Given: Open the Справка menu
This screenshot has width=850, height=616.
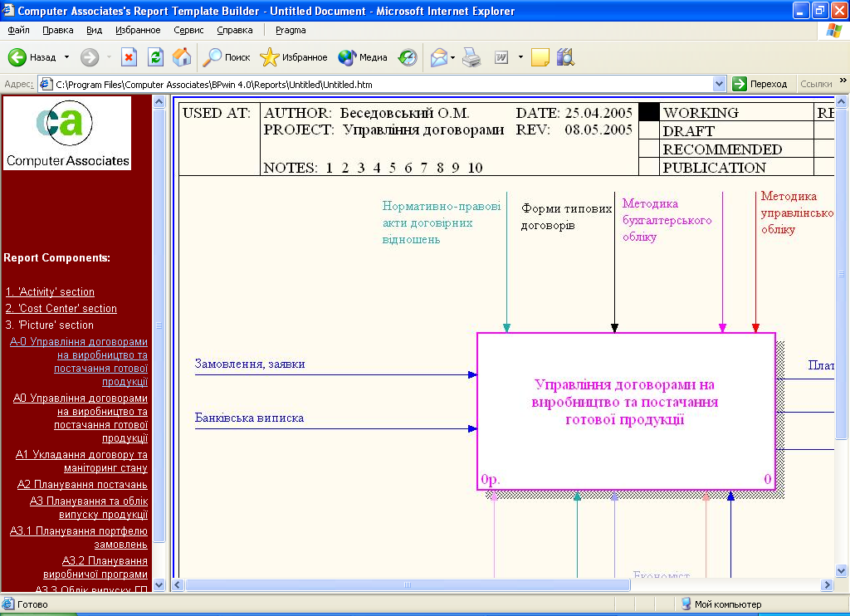Looking at the screenshot, I should pos(234,30).
